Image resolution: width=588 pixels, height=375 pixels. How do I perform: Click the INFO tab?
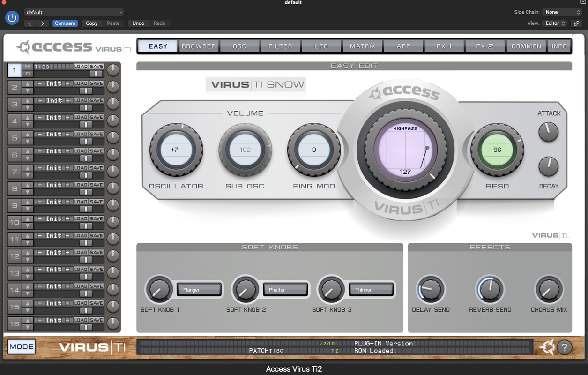pos(559,46)
